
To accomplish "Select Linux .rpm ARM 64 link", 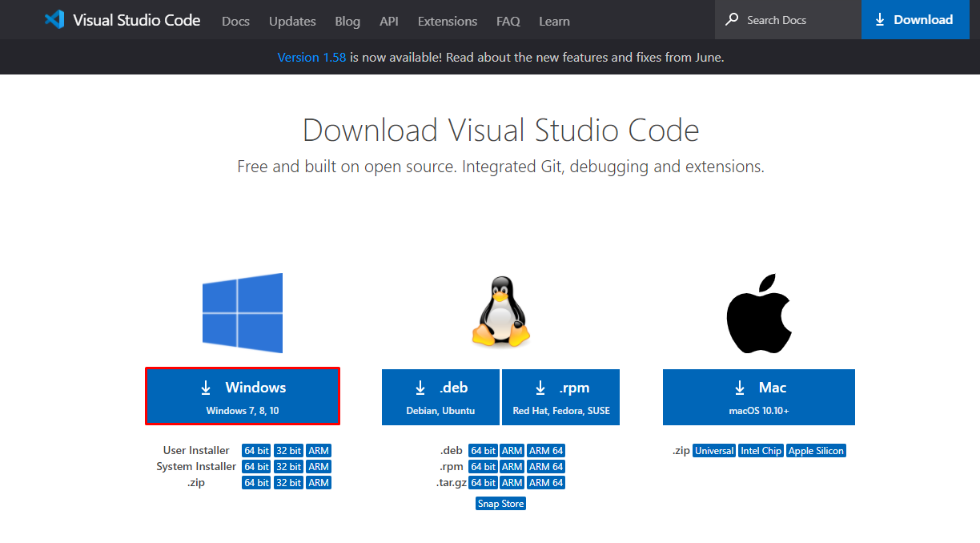I will click(x=546, y=467).
